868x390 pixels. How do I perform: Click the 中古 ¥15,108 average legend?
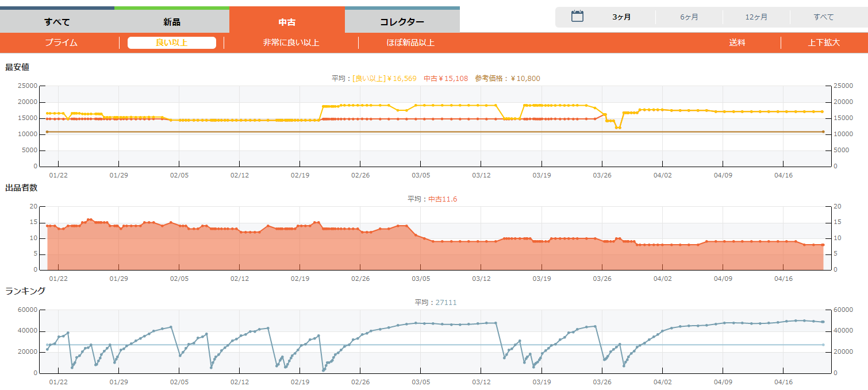coord(445,79)
